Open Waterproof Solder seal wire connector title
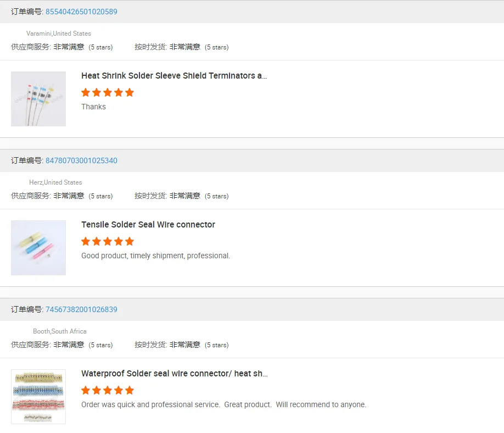Viewport: 504px width, 433px height. 174,374
